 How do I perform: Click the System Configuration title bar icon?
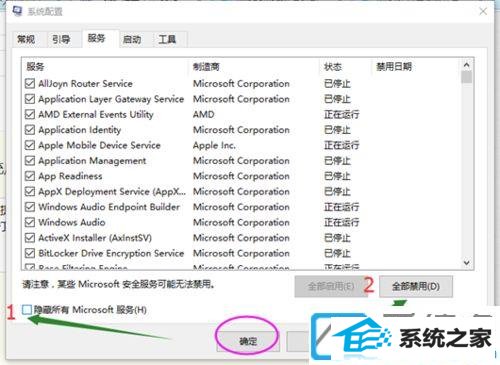coord(17,11)
